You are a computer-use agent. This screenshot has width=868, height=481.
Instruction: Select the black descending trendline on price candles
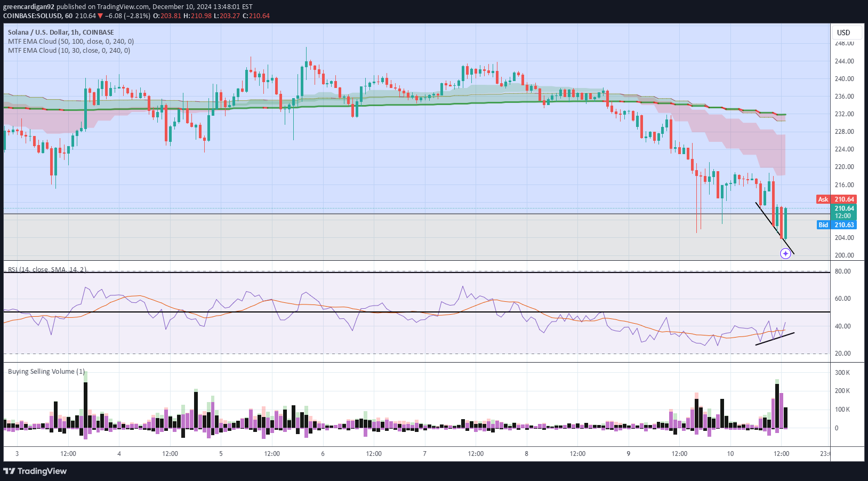775,228
